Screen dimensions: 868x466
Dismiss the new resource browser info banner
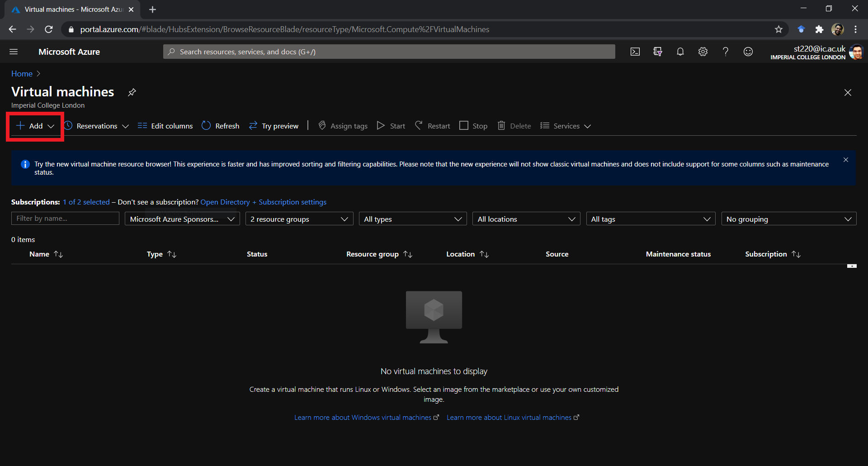tap(846, 160)
